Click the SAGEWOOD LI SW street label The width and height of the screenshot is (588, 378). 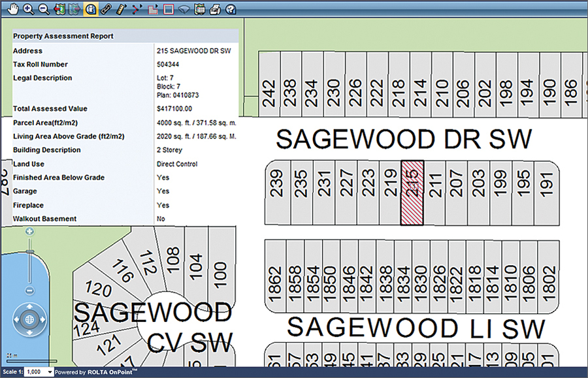(416, 328)
